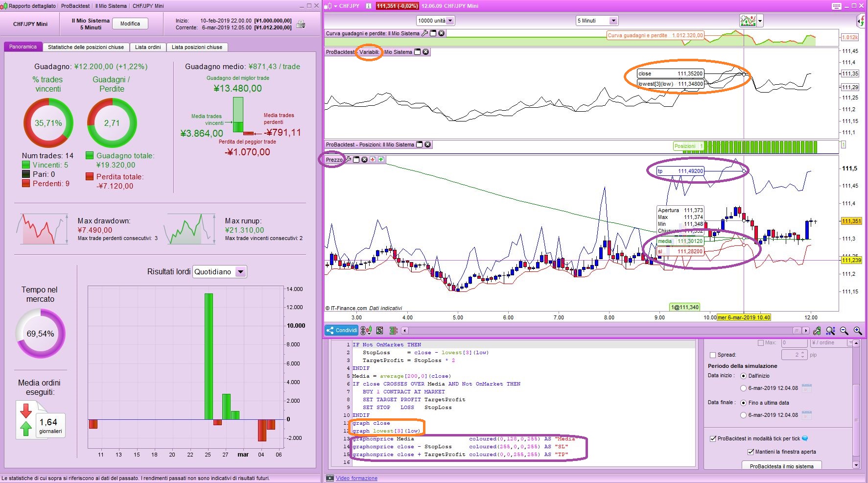Switch to the Panoramica tab

23,47
